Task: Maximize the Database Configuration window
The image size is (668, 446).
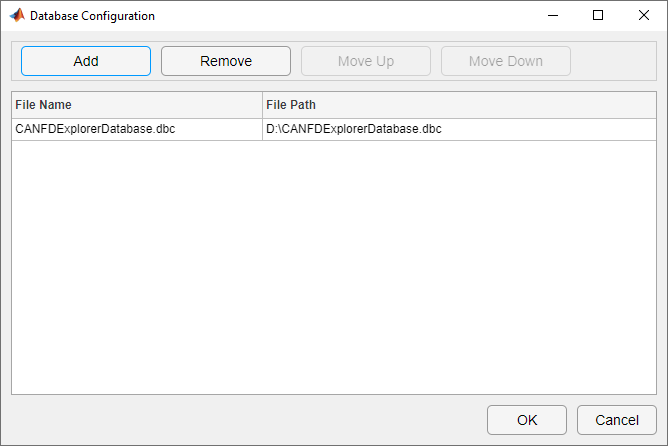Action: point(598,16)
